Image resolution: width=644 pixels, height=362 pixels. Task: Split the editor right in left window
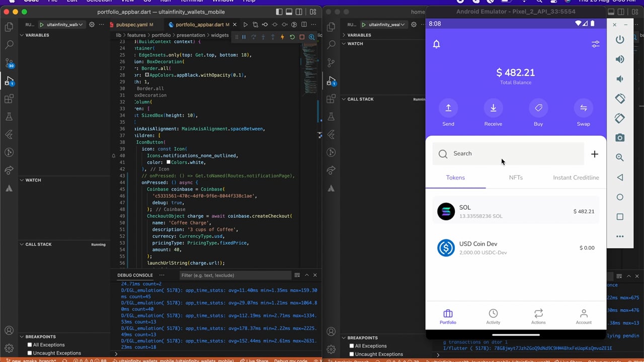point(304,24)
